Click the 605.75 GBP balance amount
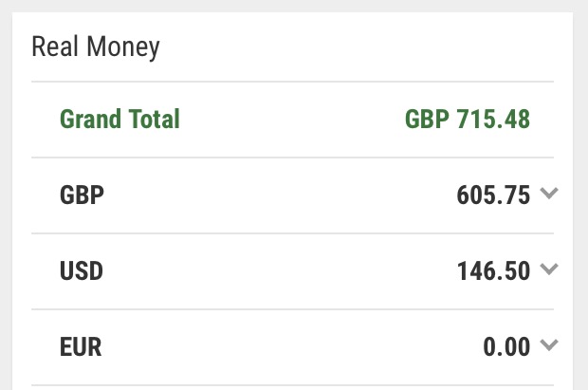The width and height of the screenshot is (588, 390). pyautogui.click(x=493, y=195)
